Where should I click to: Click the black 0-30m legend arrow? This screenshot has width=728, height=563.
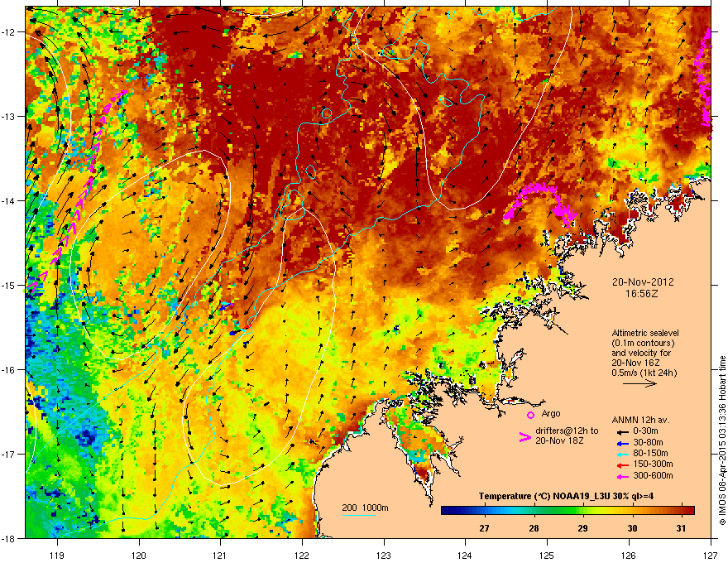coord(623,432)
